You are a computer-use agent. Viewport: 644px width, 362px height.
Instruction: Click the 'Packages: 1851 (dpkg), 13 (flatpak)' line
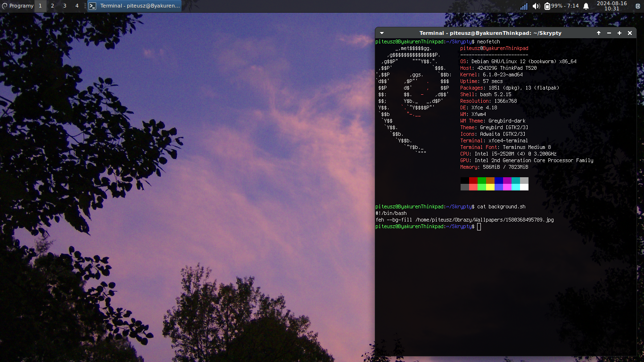click(x=510, y=88)
